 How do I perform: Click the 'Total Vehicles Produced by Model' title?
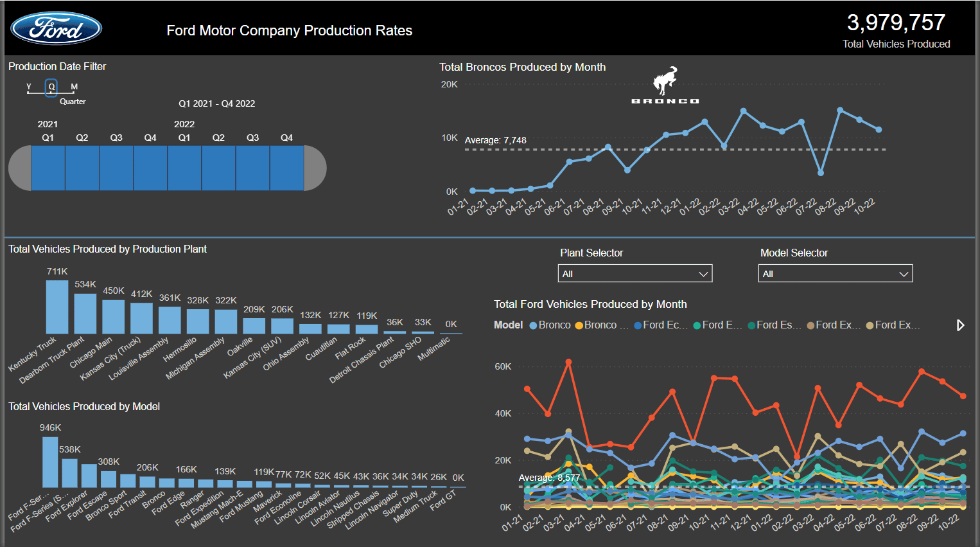tap(84, 406)
